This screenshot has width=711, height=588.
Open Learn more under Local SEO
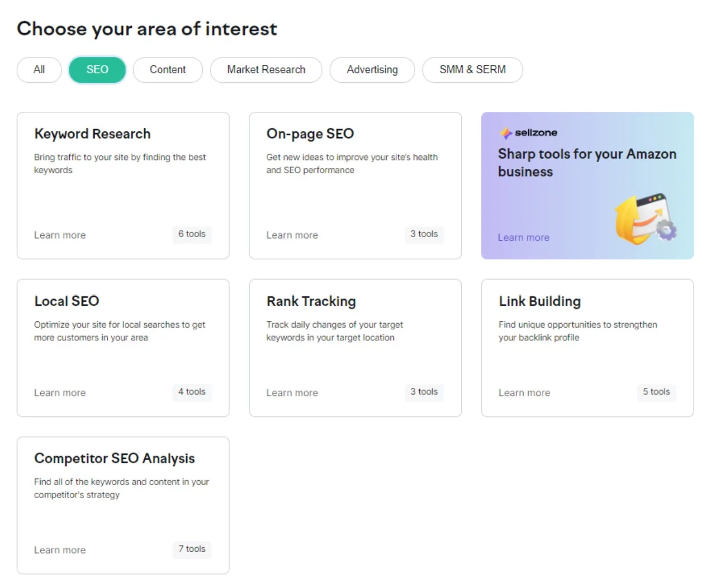click(x=60, y=392)
